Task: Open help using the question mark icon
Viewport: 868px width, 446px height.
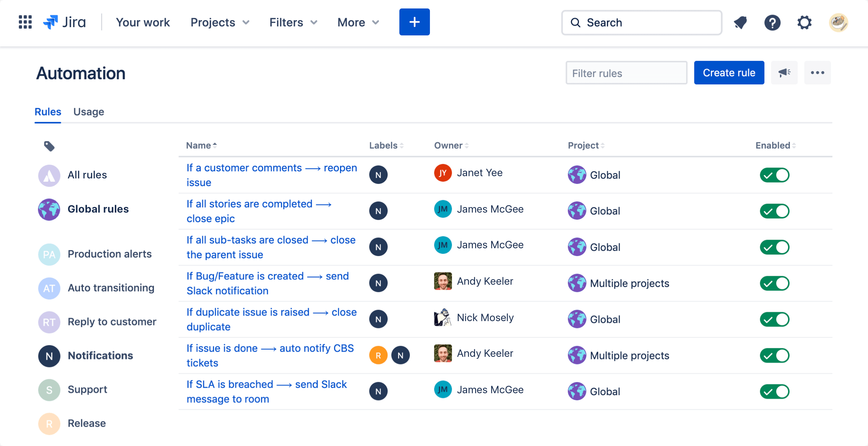Action: tap(773, 23)
